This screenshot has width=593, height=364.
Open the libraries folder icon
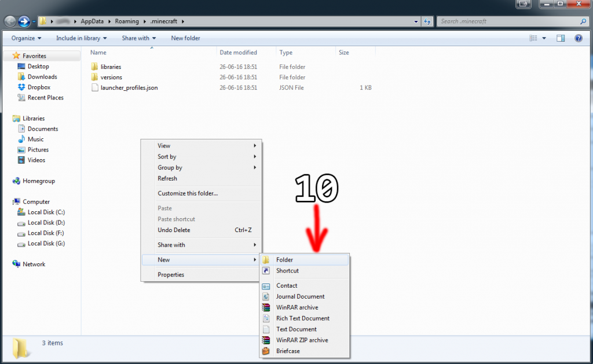click(x=95, y=67)
